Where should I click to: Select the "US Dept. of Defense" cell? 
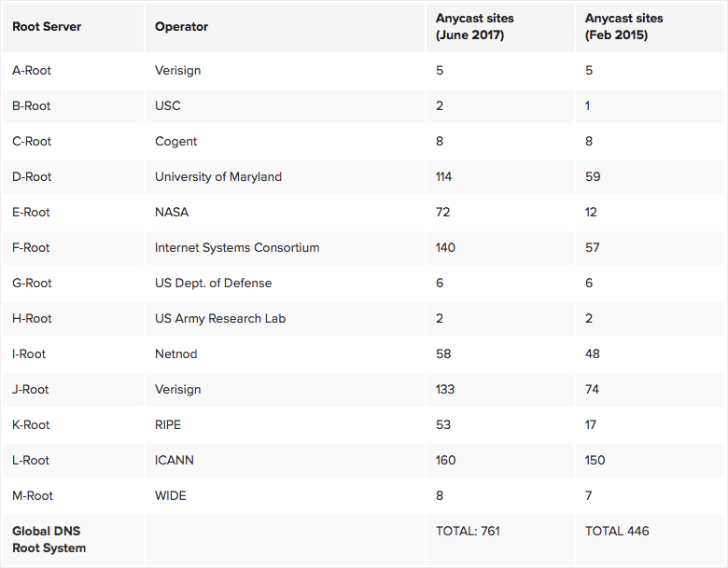[214, 283]
